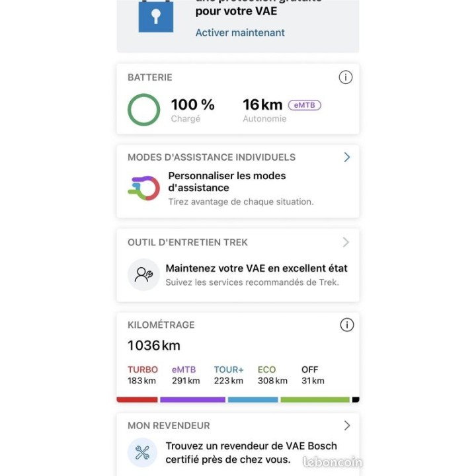Screen dimensions: 476x476
Task: Open Personnaliser les modes d'assistance
Action: 227,182
